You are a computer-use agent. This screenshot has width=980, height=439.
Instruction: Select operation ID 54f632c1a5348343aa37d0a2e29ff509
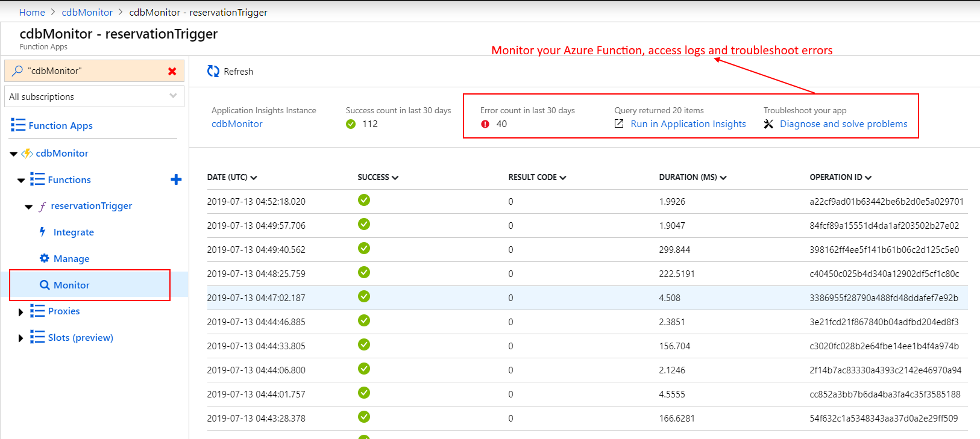[x=884, y=419]
